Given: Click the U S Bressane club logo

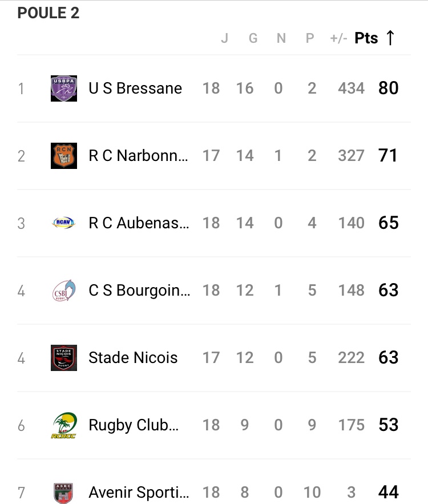Looking at the screenshot, I should pos(63,88).
